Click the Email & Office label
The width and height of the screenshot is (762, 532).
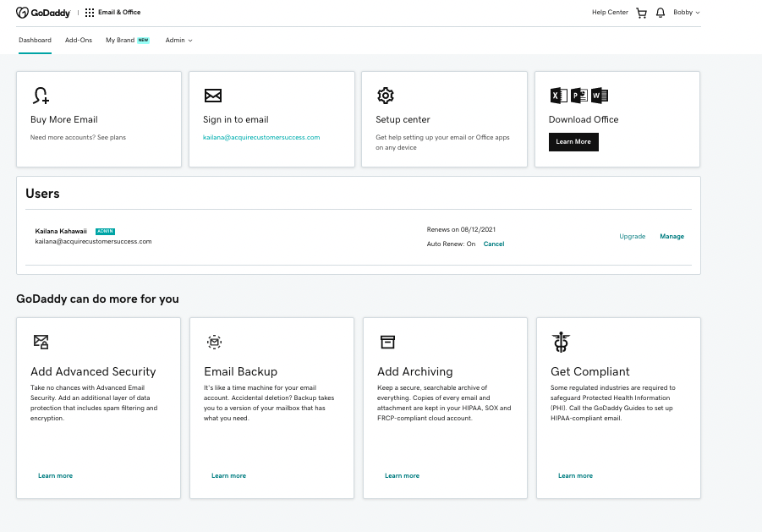click(119, 13)
